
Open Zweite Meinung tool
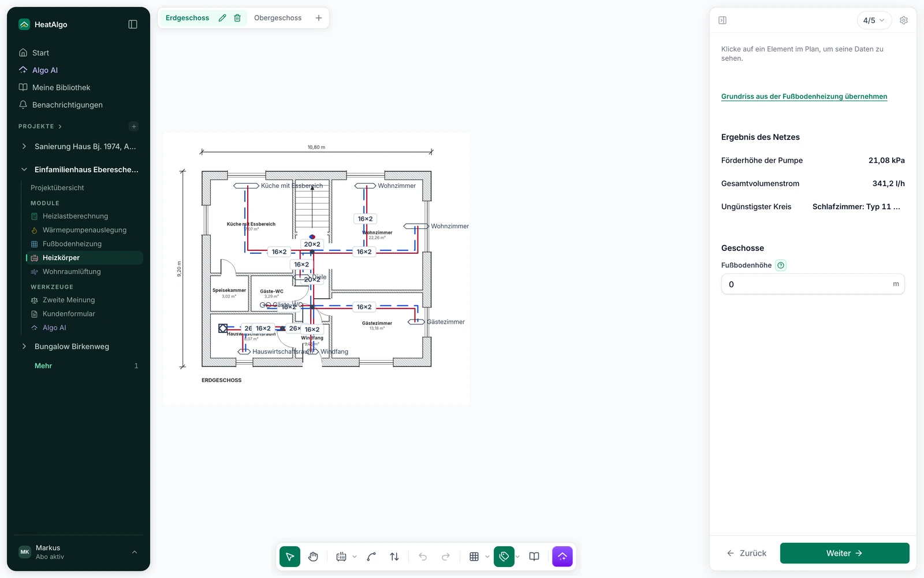[x=68, y=300]
